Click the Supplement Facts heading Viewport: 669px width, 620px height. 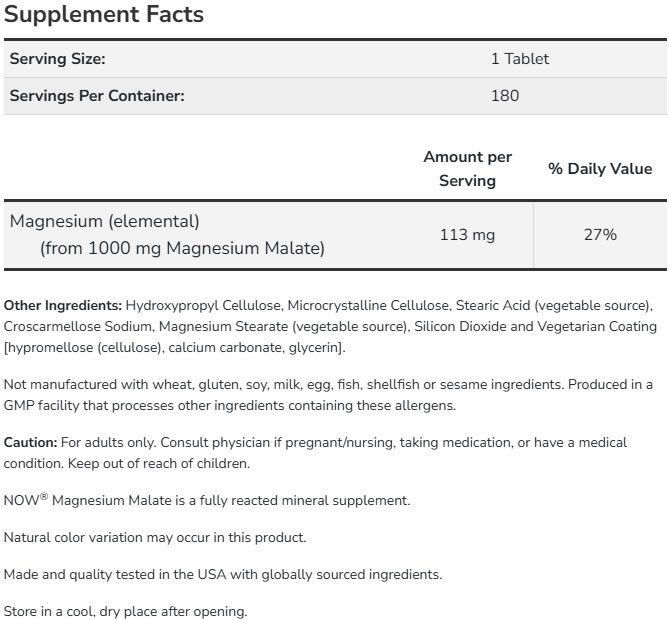(x=104, y=15)
